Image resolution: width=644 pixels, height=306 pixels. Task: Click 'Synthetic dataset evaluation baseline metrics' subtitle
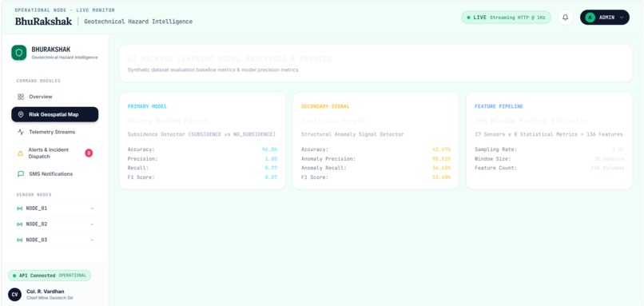213,70
